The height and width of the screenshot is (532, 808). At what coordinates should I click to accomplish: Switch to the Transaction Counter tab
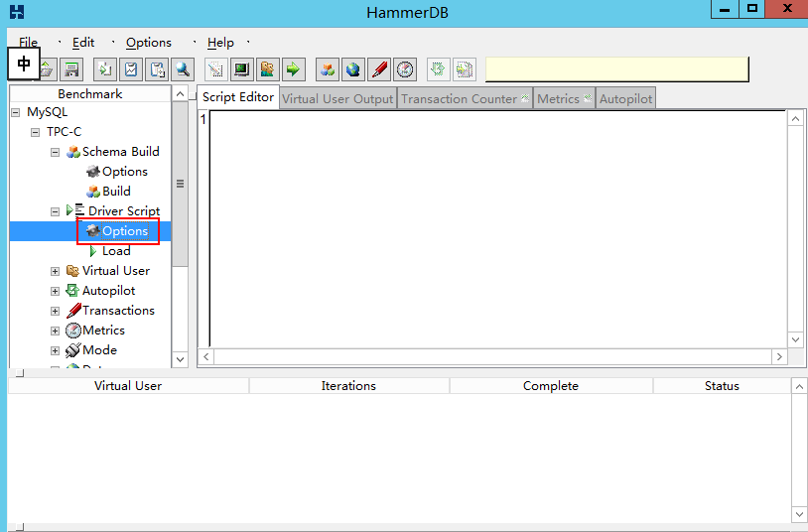click(459, 98)
